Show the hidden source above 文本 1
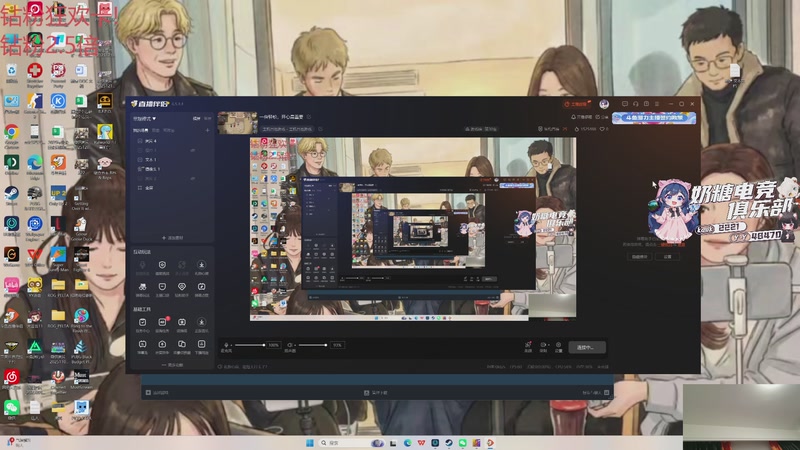 (193, 150)
